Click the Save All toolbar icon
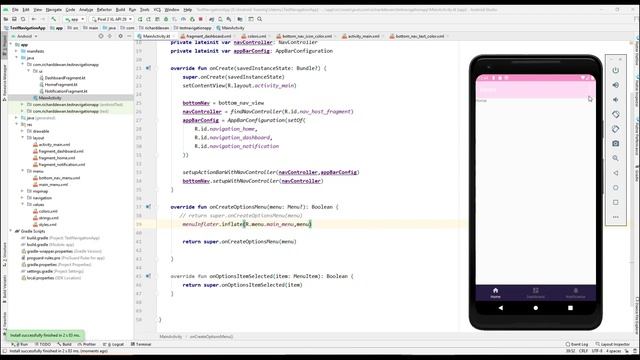Image resolution: width=640 pixels, height=360 pixels. click(14, 19)
